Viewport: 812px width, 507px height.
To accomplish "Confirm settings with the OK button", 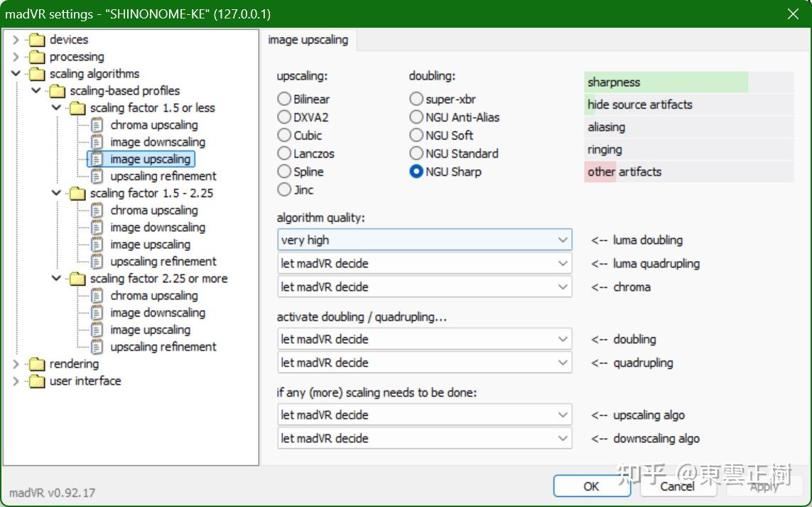I will (x=591, y=486).
